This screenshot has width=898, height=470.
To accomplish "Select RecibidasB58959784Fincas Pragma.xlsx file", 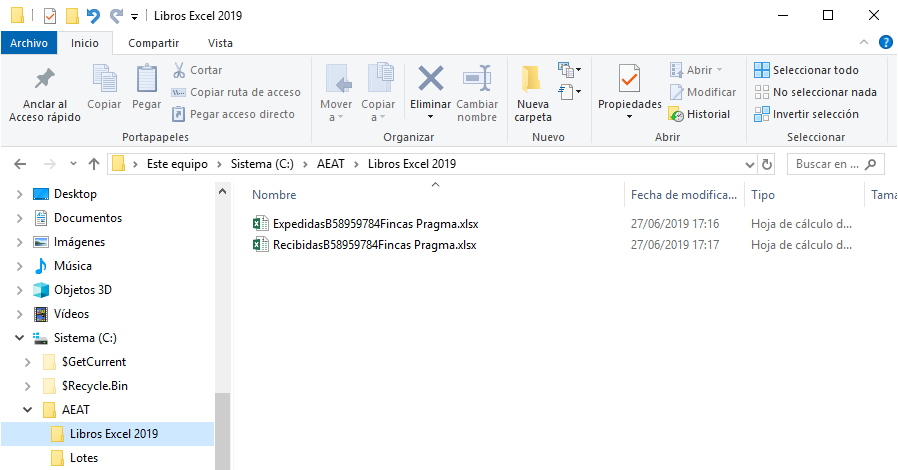I will click(x=364, y=245).
